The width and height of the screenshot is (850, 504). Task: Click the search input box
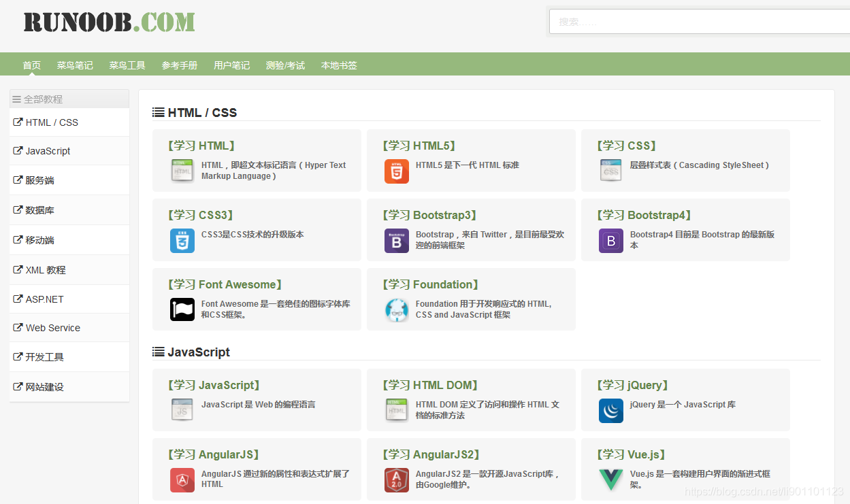(x=700, y=22)
